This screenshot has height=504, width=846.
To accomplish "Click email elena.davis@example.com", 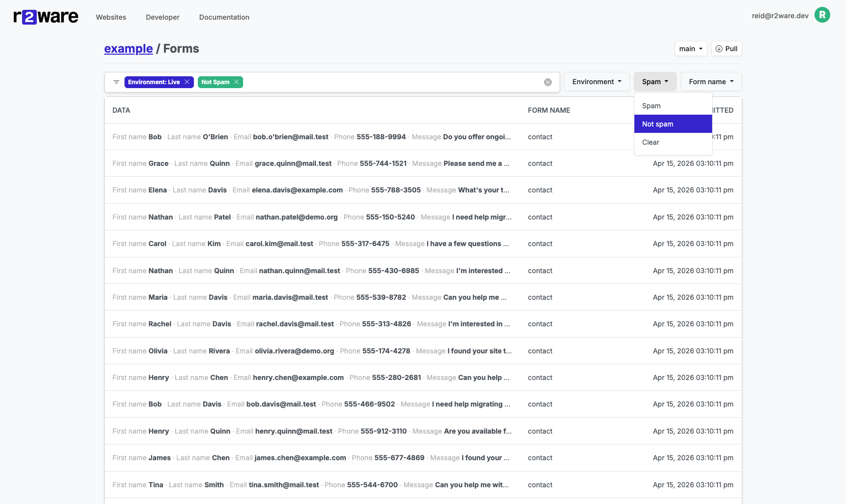I will (x=297, y=190).
